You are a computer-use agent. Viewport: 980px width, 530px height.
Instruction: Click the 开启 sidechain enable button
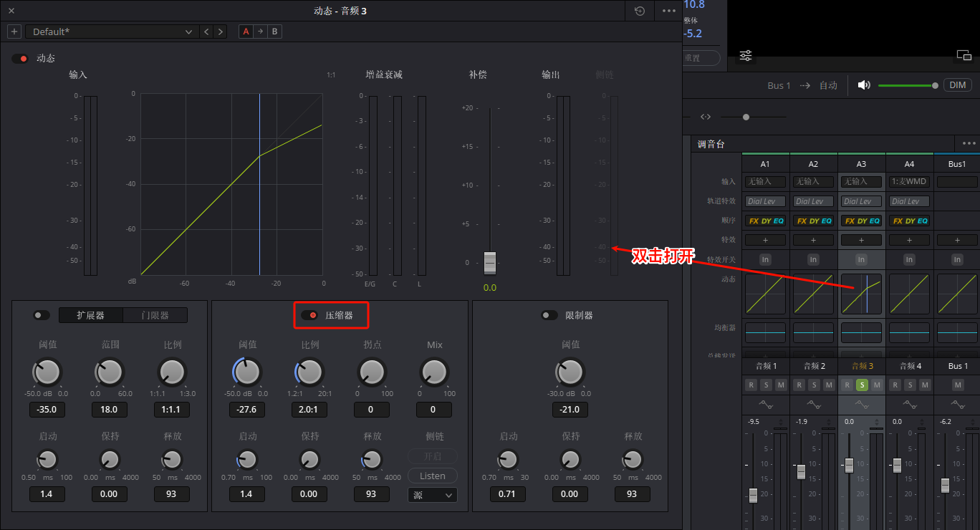[x=433, y=456]
